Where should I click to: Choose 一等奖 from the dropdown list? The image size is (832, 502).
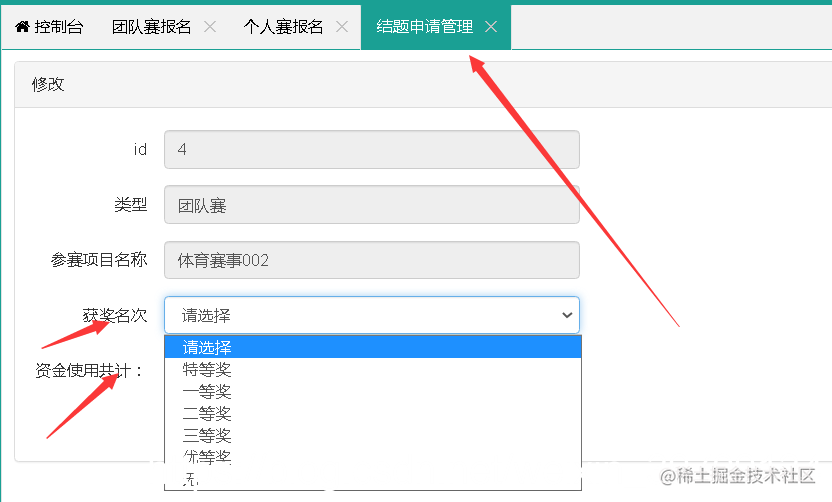(373, 392)
